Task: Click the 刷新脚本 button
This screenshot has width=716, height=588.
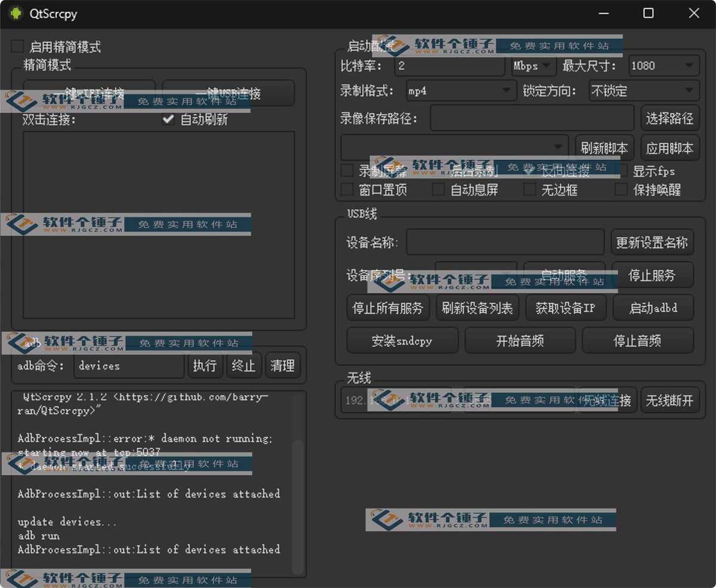Action: tap(604, 147)
